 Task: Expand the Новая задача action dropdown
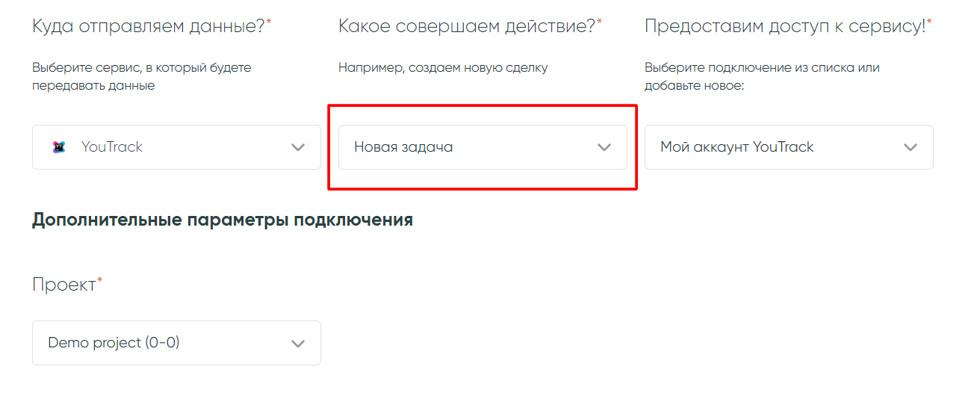483,147
